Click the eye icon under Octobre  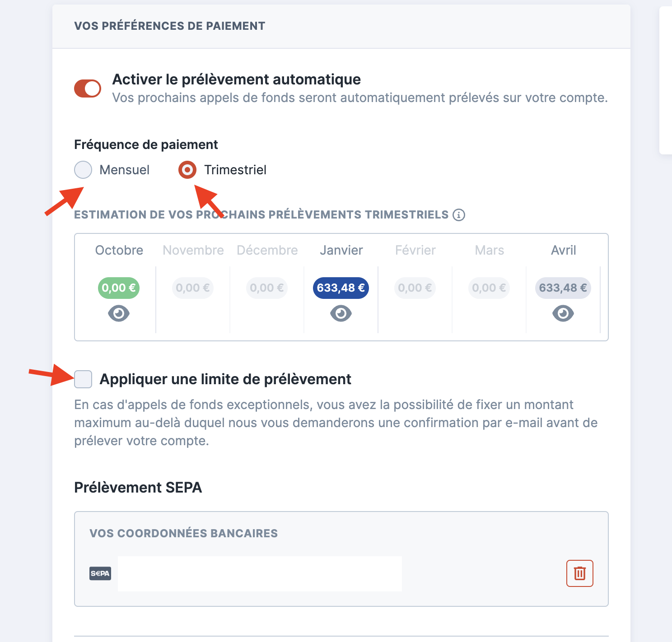pos(119,313)
